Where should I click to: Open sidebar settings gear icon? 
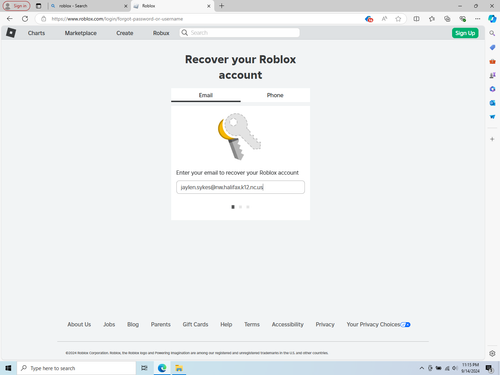click(x=492, y=353)
